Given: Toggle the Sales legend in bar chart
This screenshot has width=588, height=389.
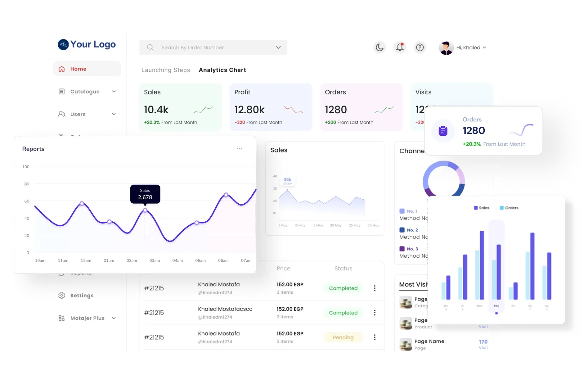Looking at the screenshot, I should (x=481, y=208).
